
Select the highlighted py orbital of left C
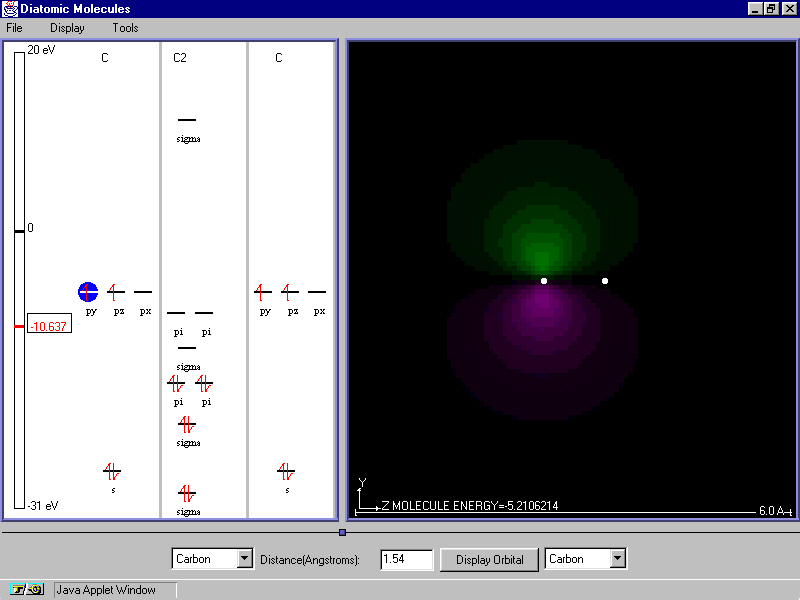tap(88, 292)
